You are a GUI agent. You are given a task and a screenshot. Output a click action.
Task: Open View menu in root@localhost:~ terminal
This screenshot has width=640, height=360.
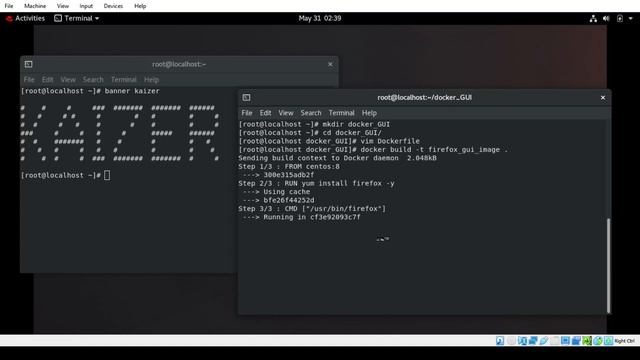tap(68, 80)
